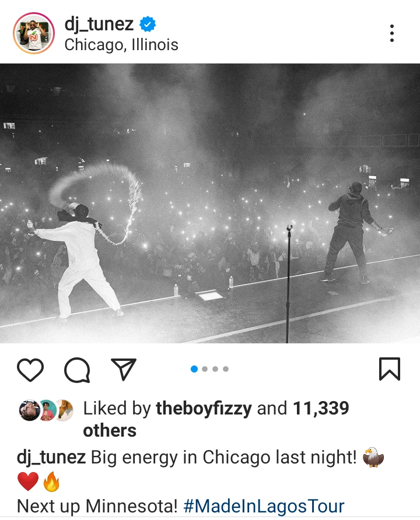This screenshot has width=420, height=520.
Task: Open comments with the speech bubble icon
Action: 77,370
